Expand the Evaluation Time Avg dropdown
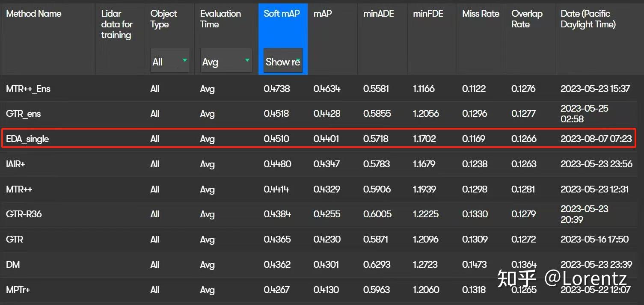The image size is (644, 305). coord(226,61)
